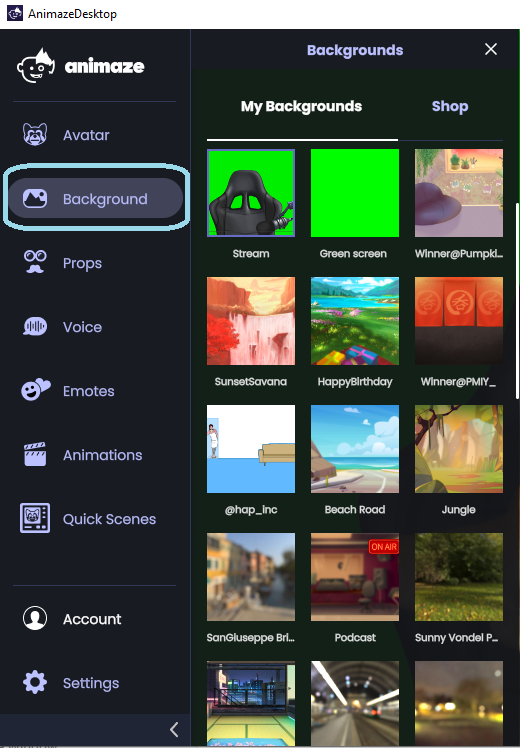Open the Quick Scenes icon
Image resolution: width=520 pixels, height=748 pixels.
point(35,518)
